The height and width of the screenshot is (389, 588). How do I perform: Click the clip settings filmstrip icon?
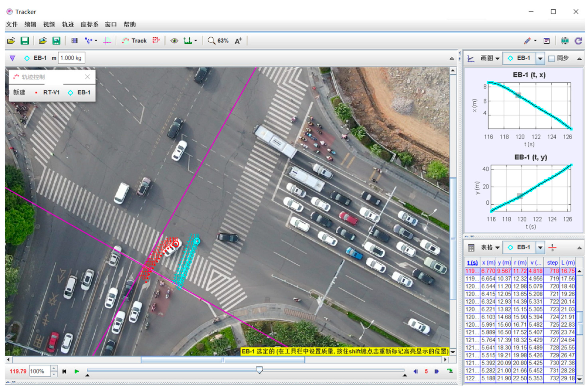click(74, 40)
